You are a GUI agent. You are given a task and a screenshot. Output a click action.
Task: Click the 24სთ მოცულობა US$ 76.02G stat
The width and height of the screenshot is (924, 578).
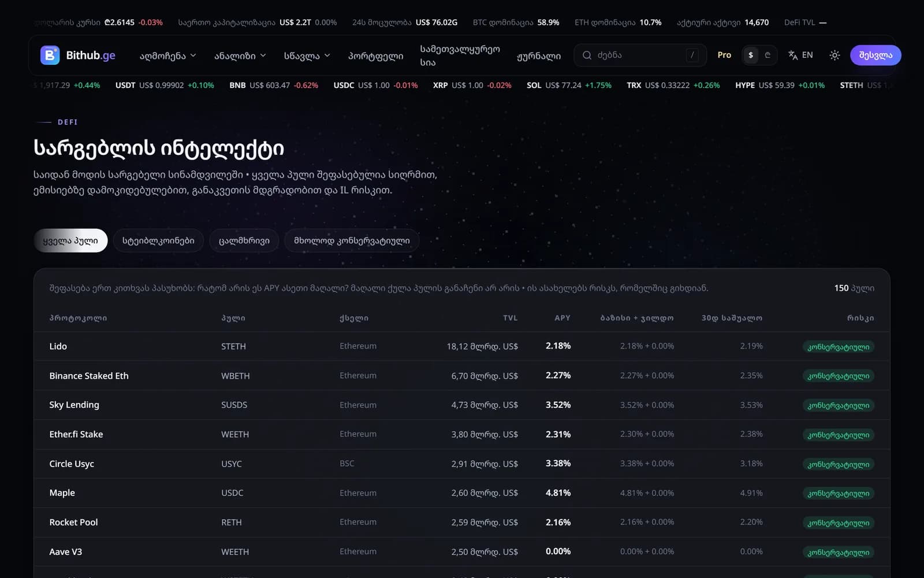pyautogui.click(x=405, y=23)
